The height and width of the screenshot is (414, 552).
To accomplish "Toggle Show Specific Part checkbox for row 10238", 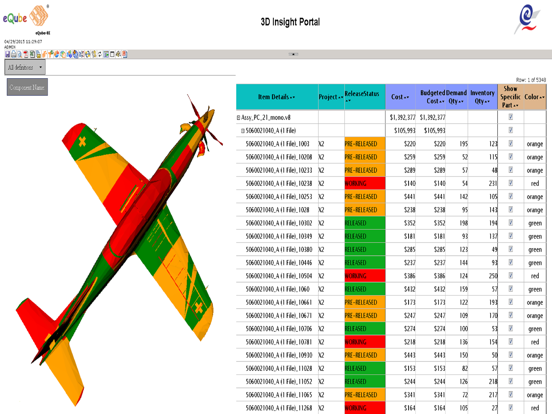I will point(510,183).
